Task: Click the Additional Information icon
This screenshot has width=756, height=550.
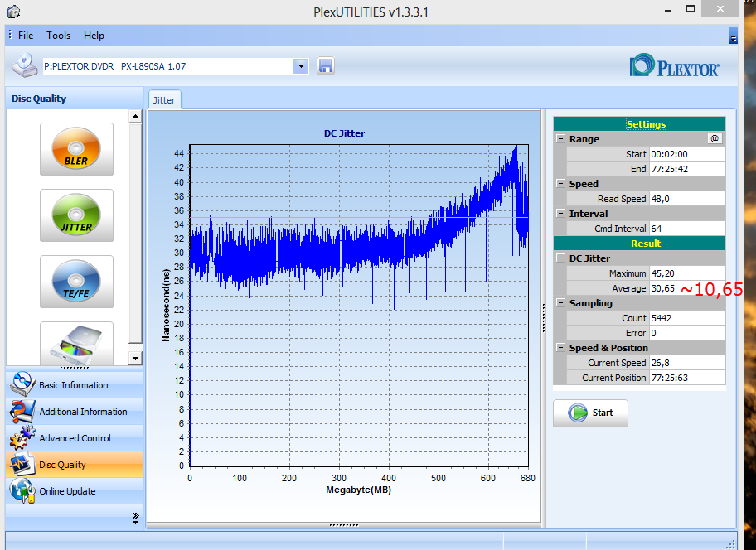Action: click(x=22, y=412)
